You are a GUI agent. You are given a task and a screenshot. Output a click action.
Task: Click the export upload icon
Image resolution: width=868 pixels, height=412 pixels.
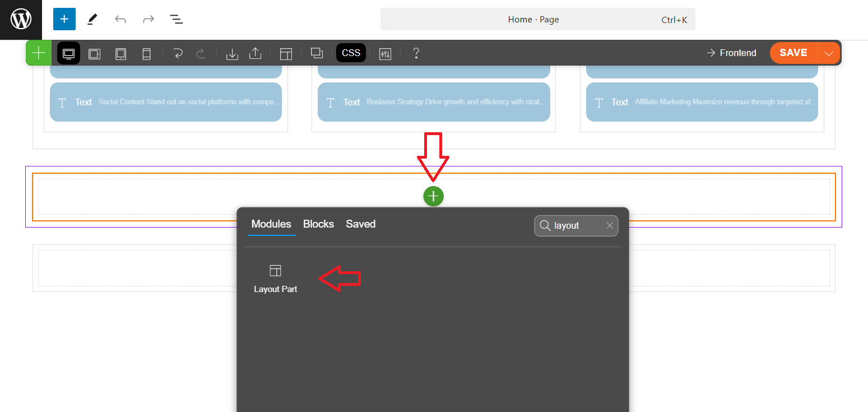click(x=255, y=53)
